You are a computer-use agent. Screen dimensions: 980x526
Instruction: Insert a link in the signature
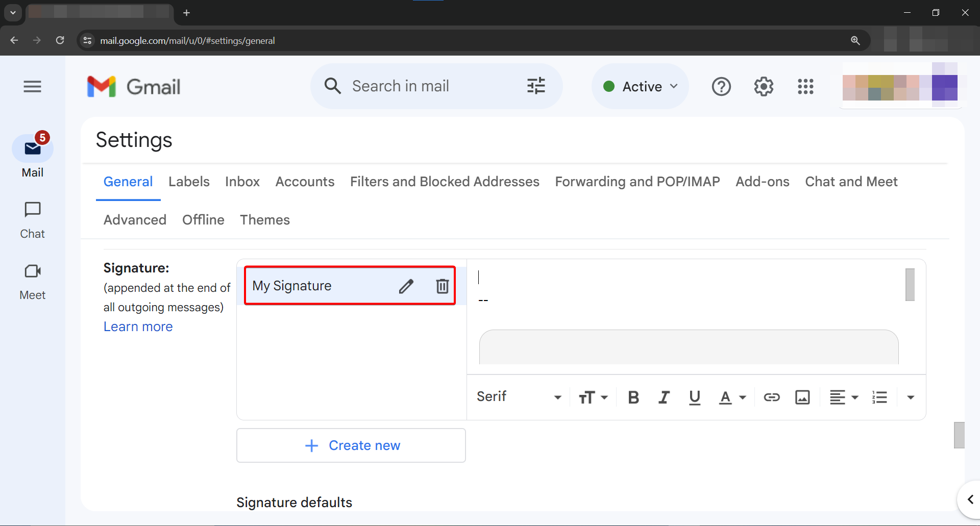point(771,397)
